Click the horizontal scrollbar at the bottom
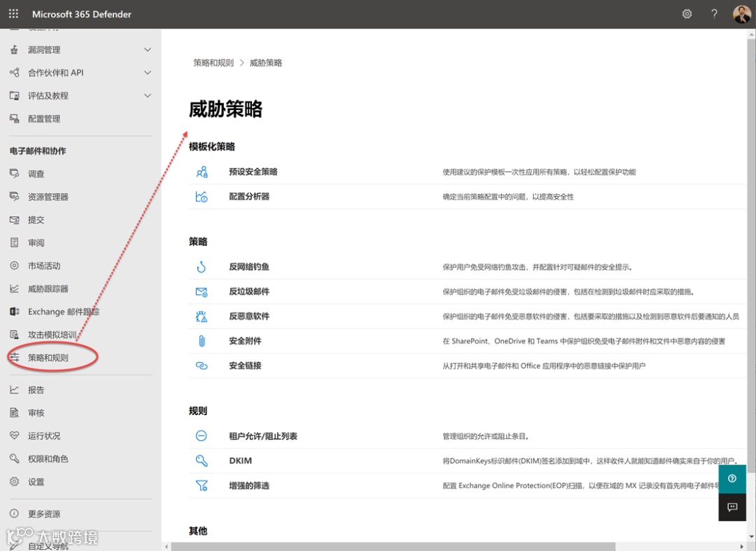This screenshot has width=756, height=551. click(x=393, y=547)
